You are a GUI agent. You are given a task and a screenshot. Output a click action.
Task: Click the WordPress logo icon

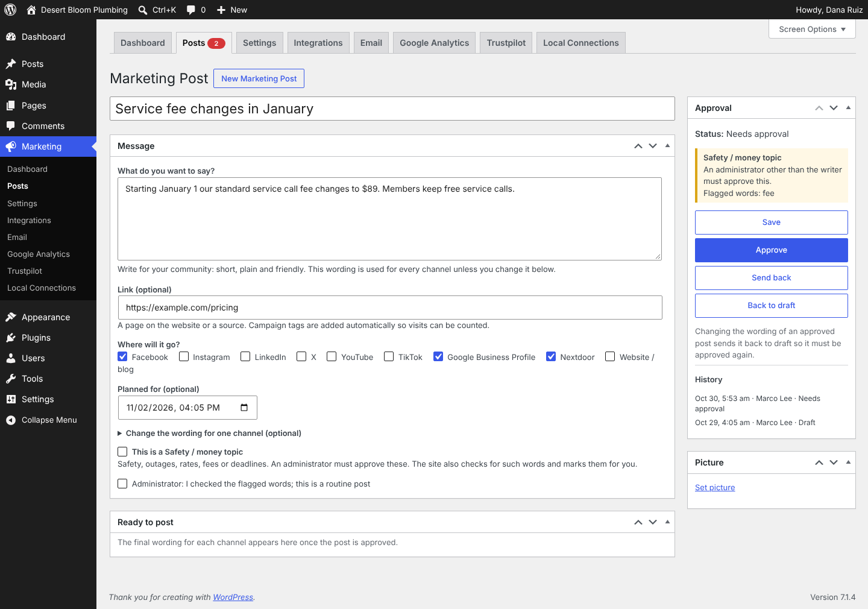tap(10, 10)
